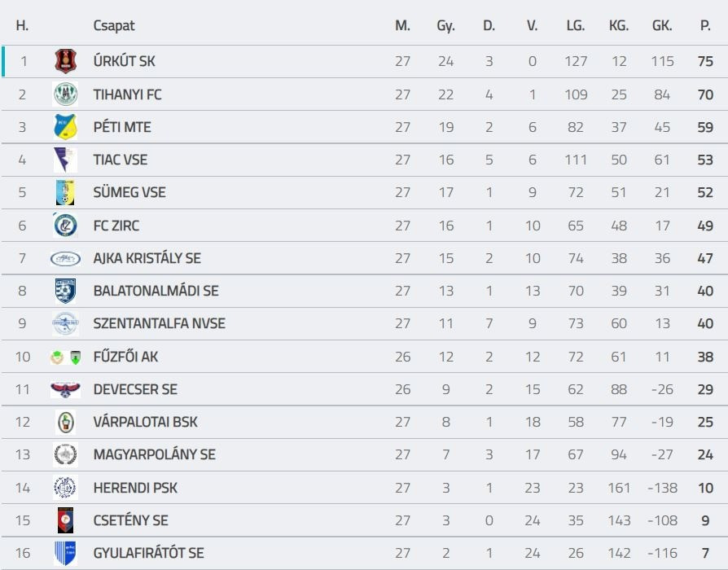
Task: Click the CSETÉNY SE team badge
Action: [65, 520]
